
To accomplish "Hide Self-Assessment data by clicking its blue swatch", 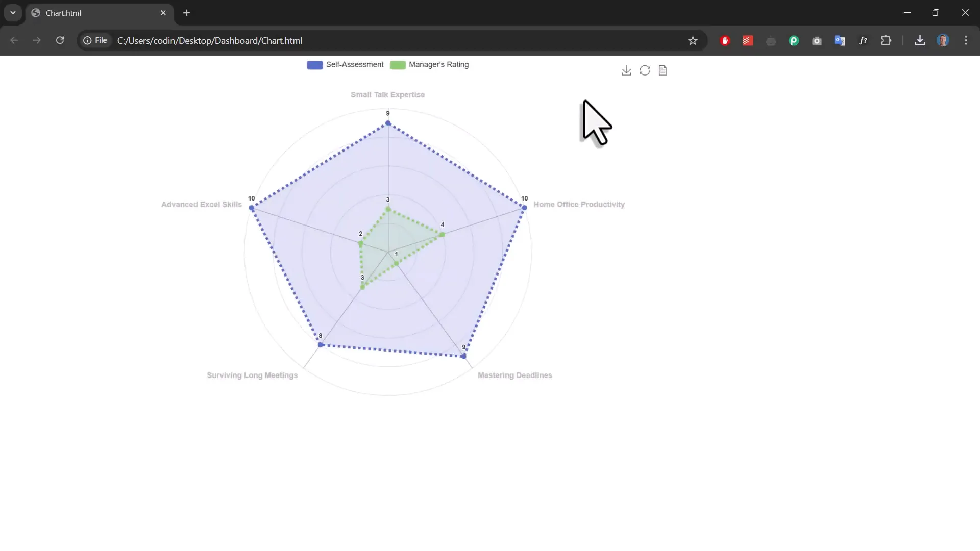I will [314, 65].
